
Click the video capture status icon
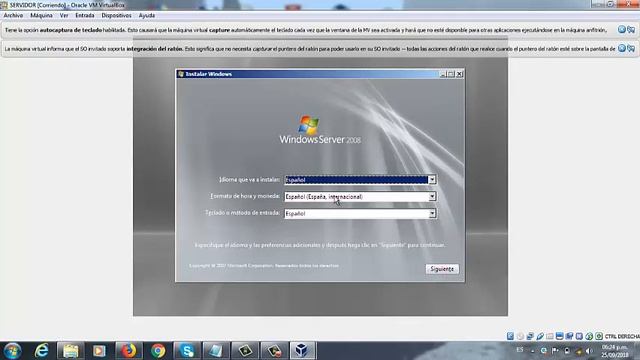[x=569, y=336]
